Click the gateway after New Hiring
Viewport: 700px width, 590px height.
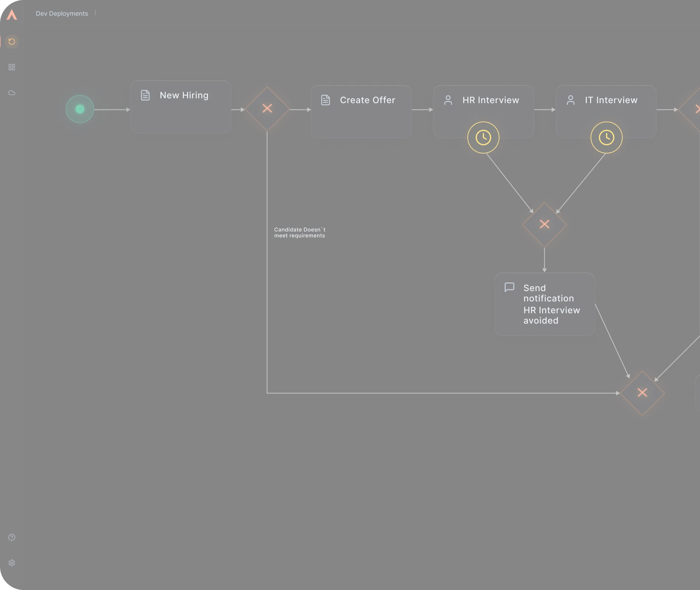pyautogui.click(x=267, y=109)
